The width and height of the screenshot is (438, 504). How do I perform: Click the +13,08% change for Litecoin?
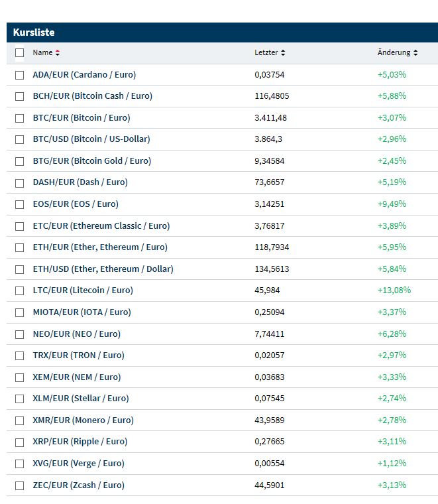394,290
